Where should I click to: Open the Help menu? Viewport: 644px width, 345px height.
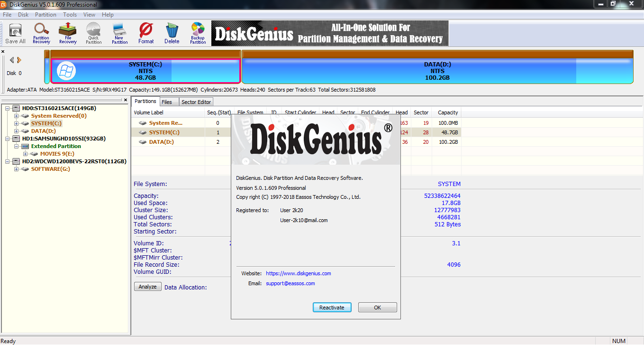click(108, 15)
